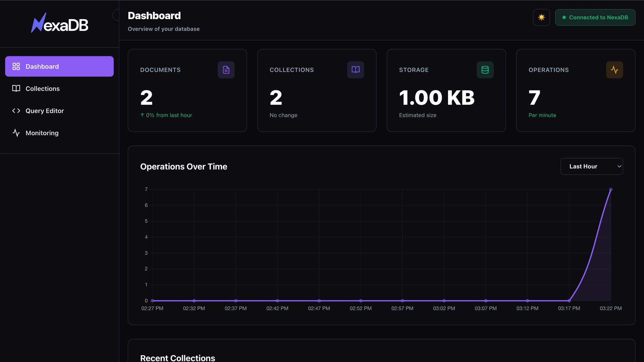Open the Last Hour time range dropdown
Viewport: 644px width, 362px height.
click(591, 166)
